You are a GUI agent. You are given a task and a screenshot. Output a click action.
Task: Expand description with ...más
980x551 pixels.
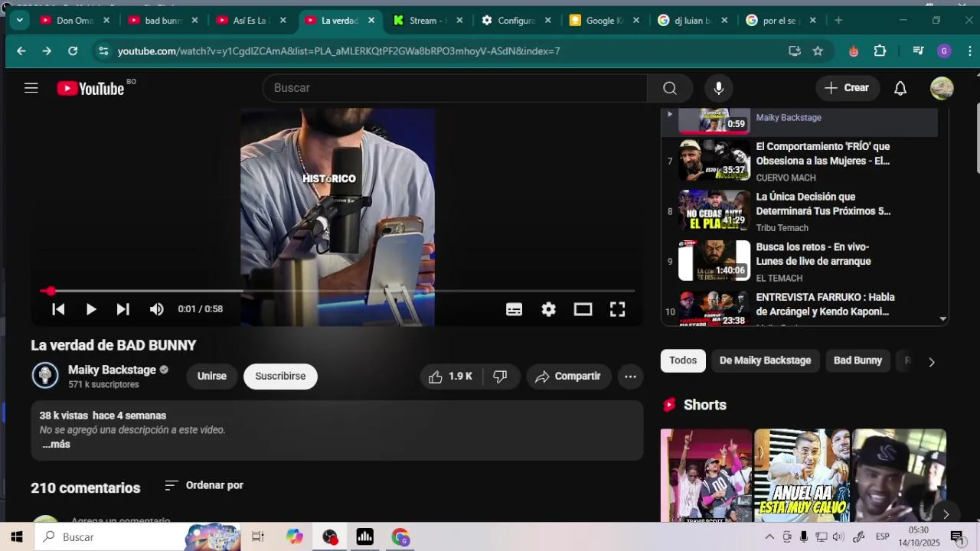(x=56, y=445)
